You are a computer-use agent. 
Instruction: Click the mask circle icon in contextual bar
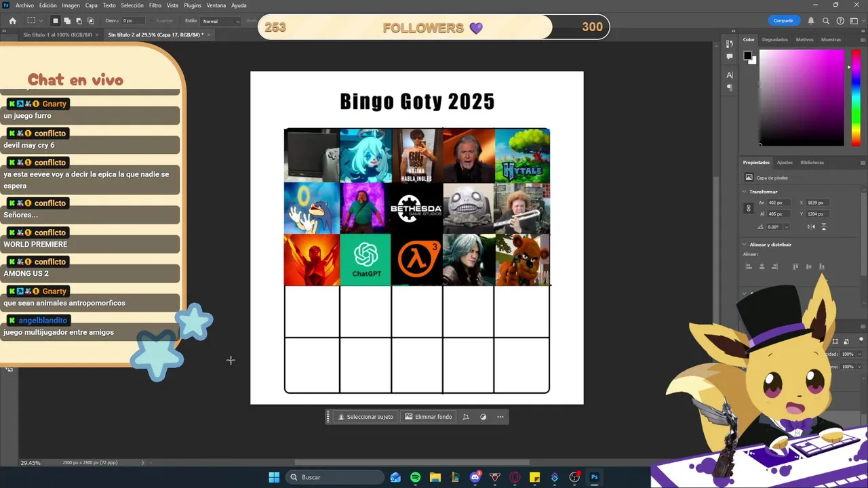tap(483, 417)
